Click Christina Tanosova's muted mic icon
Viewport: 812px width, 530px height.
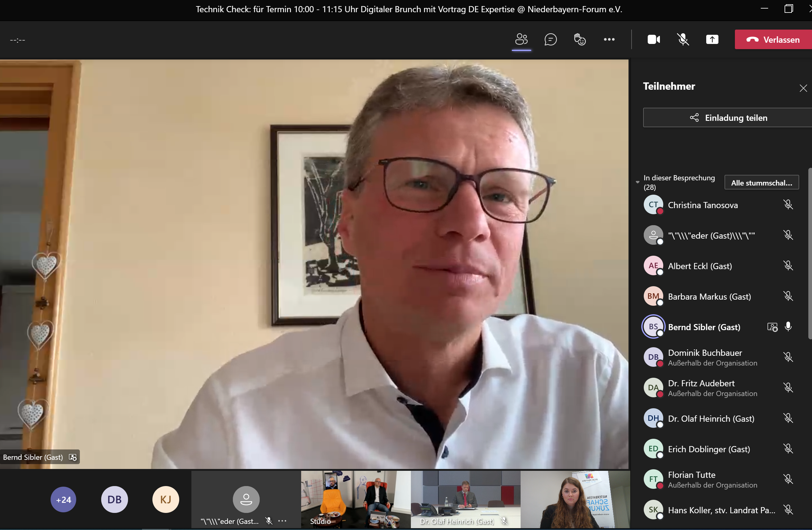[788, 205]
